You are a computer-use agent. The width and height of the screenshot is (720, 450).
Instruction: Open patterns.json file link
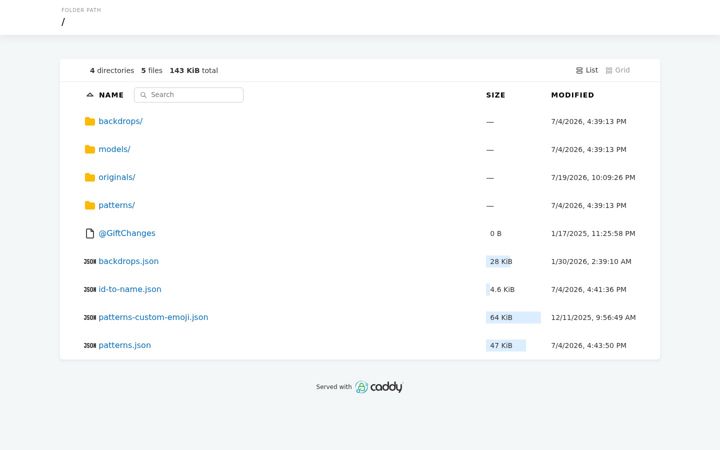(x=124, y=345)
